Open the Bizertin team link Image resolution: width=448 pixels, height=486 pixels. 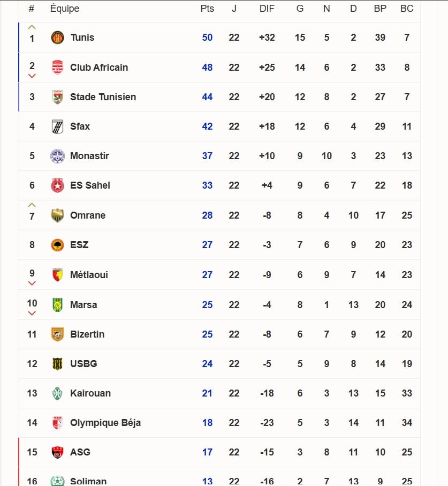(87, 334)
